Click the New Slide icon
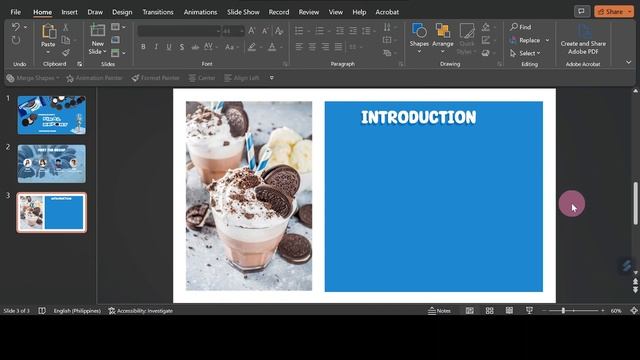 tap(97, 31)
